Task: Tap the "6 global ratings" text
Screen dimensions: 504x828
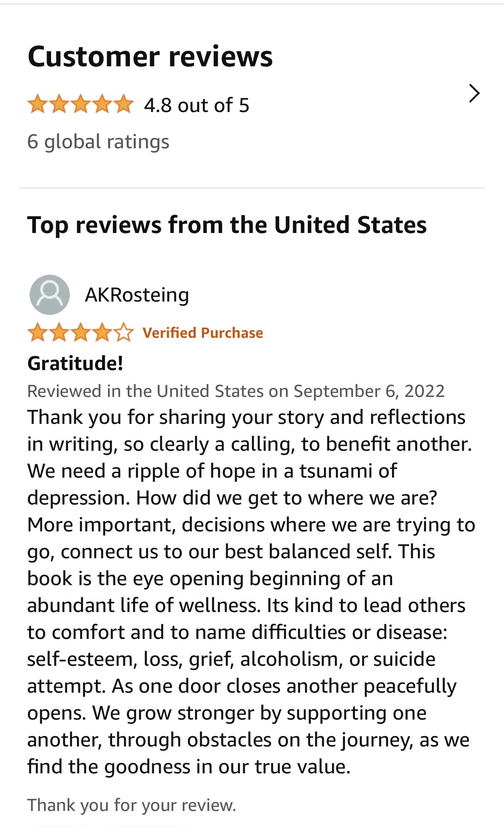Action: [98, 142]
